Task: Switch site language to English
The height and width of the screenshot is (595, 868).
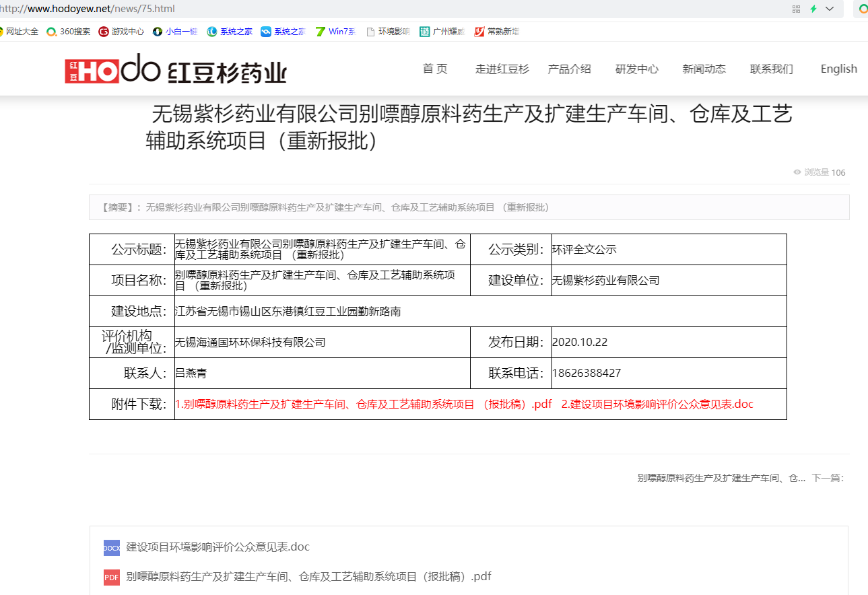Action: coord(839,69)
